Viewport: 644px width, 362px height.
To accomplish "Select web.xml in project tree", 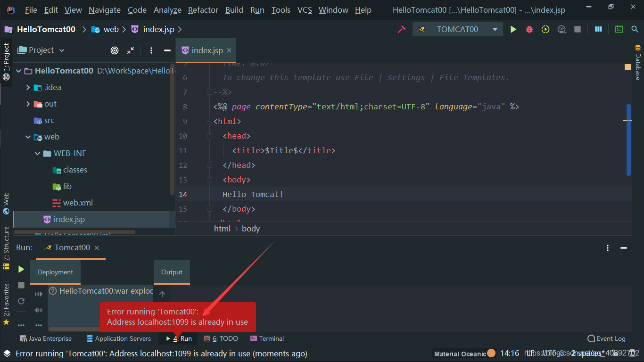I will point(73,203).
